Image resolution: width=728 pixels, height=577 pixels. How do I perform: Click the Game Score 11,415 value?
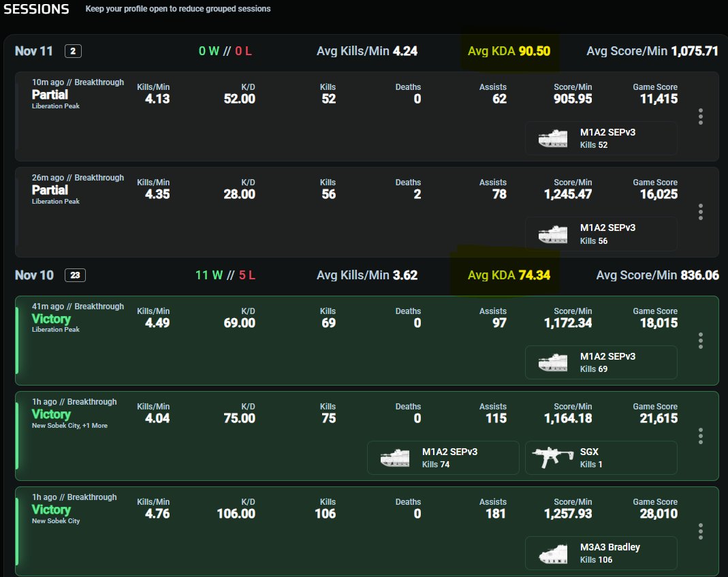659,99
